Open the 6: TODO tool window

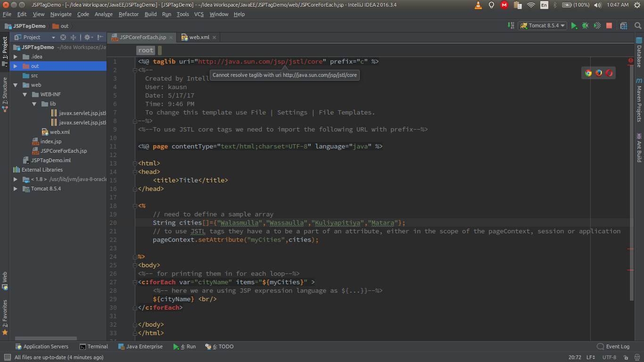coord(219,346)
